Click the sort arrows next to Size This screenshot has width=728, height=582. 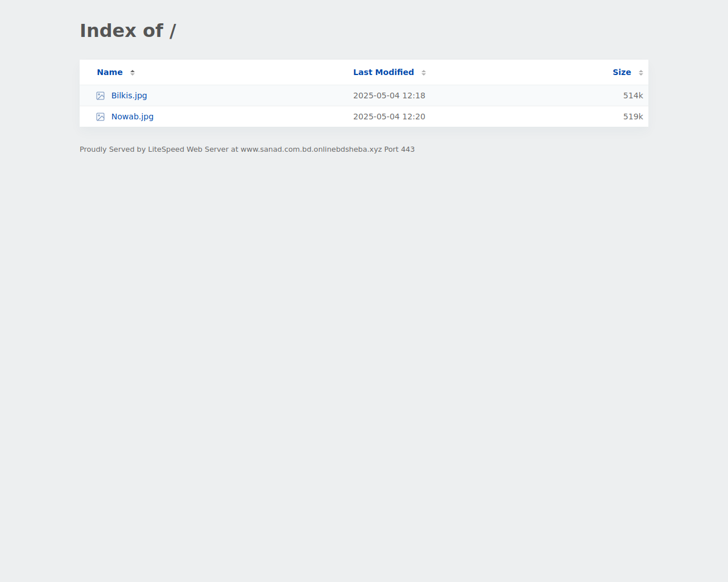(641, 72)
